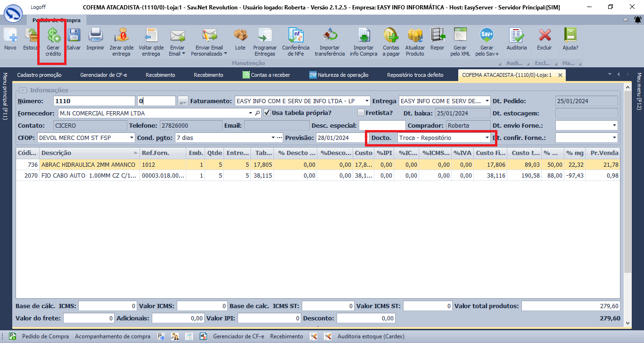The height and width of the screenshot is (343, 644).
Task: Click the ellipsis button beside Número
Action: (183, 101)
